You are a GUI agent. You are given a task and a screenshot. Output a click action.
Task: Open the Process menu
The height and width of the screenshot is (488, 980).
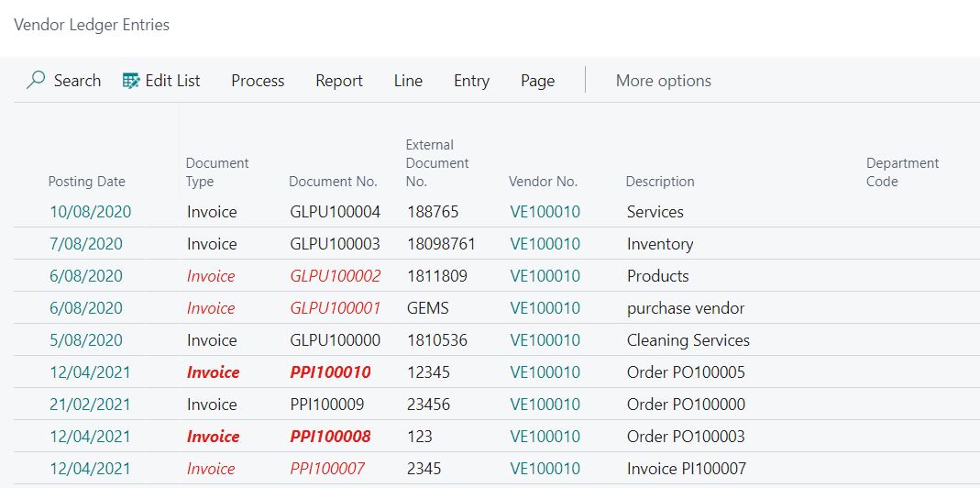tap(258, 81)
